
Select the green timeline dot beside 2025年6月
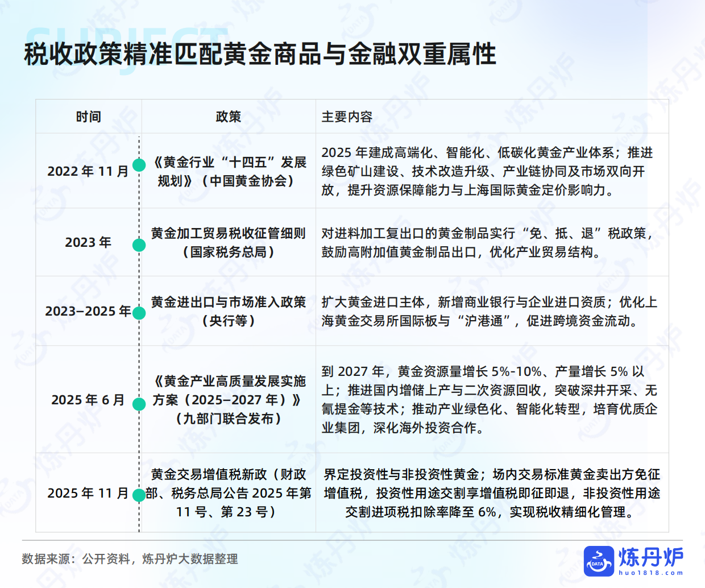(x=138, y=404)
